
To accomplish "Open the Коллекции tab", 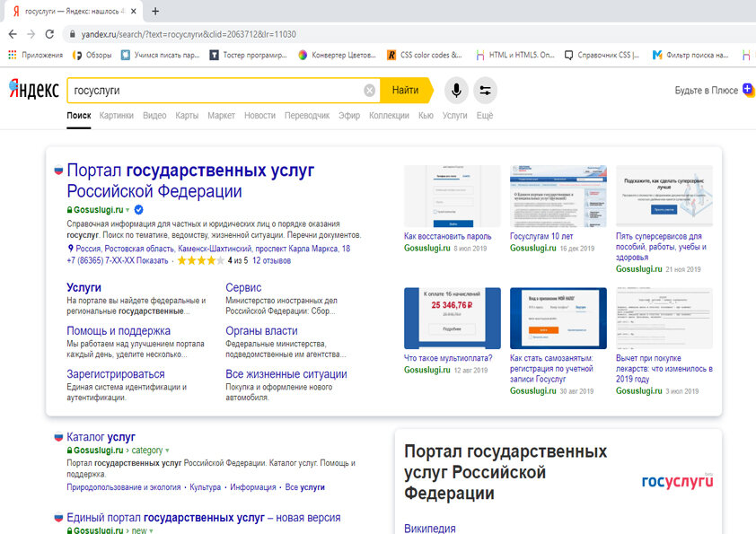I will pyautogui.click(x=389, y=116).
